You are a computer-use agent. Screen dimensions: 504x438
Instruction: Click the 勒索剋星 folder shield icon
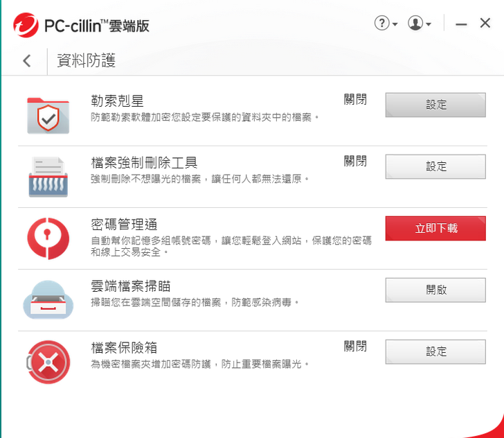click(x=48, y=116)
